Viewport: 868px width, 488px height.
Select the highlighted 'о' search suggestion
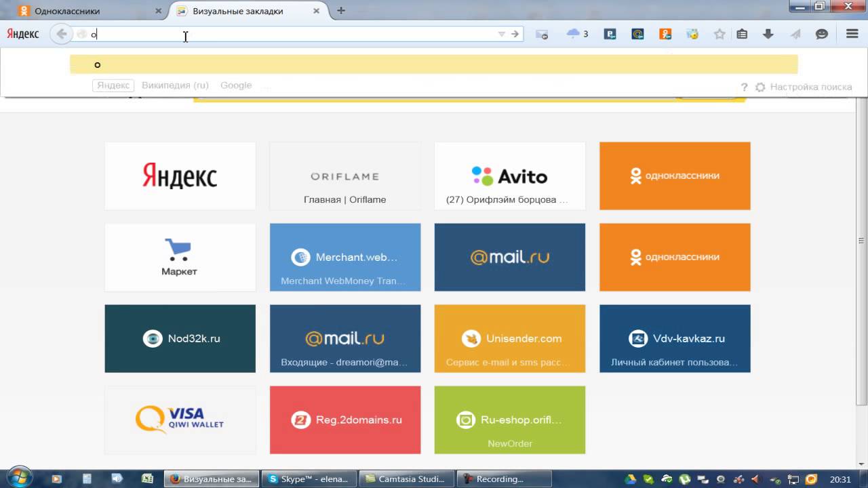click(434, 64)
